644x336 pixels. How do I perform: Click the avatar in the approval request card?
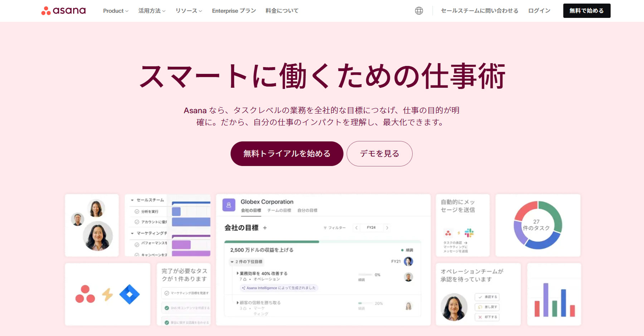(454, 307)
